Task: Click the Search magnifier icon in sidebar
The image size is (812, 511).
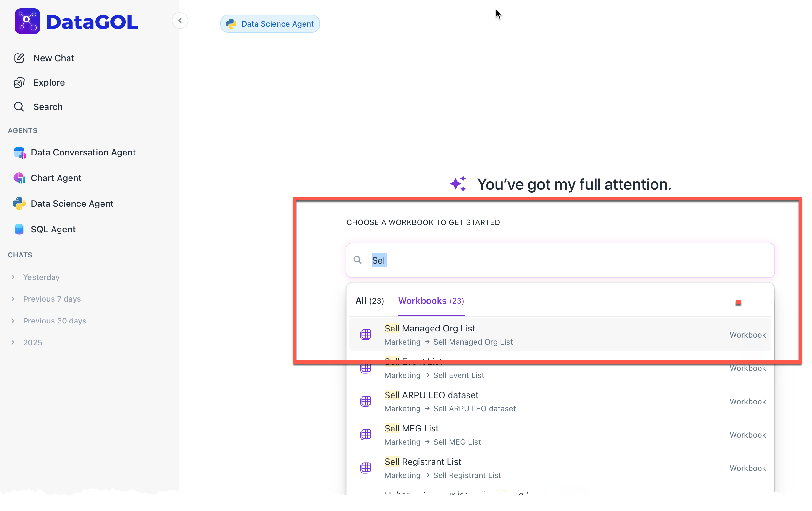Action: (19, 107)
